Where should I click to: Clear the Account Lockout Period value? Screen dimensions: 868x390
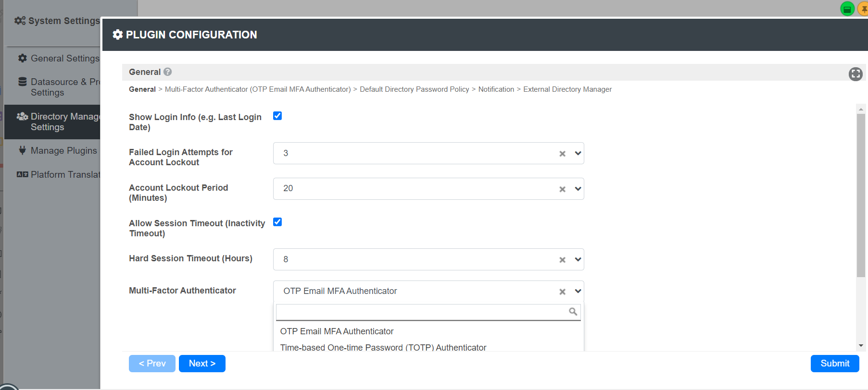(562, 189)
